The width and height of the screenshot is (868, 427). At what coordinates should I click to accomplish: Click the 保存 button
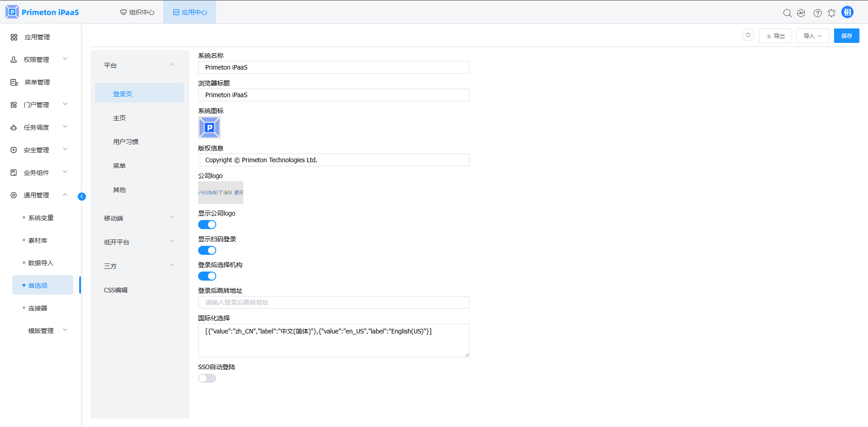846,36
